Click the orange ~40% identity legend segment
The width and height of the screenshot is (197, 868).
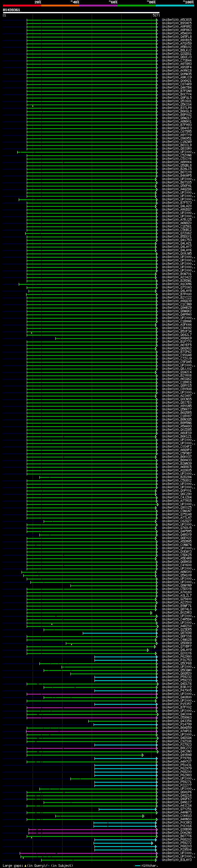point(60,6)
